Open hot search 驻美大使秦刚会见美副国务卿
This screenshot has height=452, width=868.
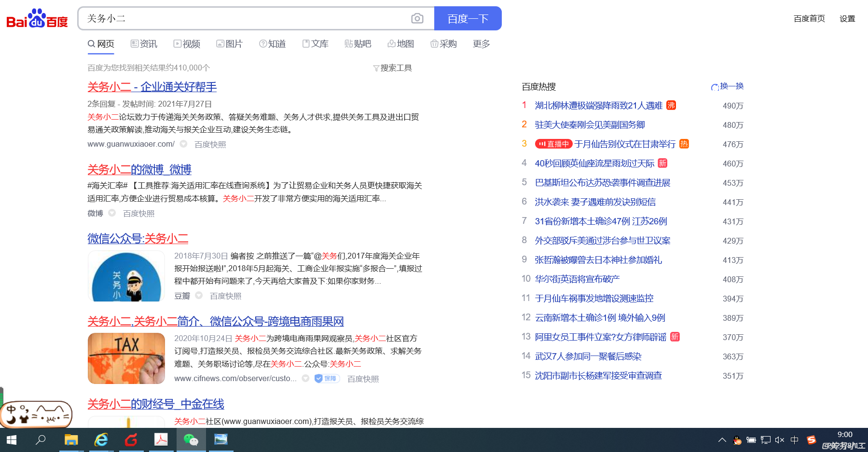(590, 124)
